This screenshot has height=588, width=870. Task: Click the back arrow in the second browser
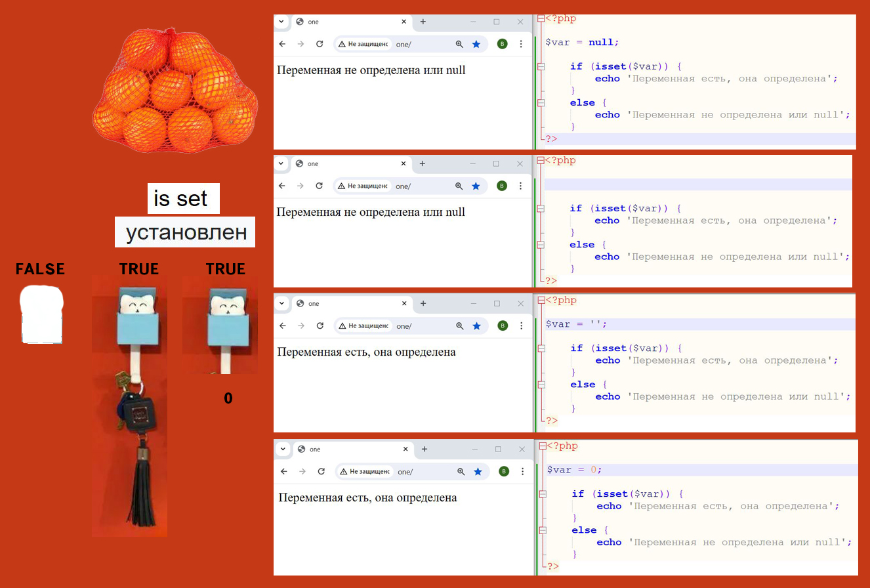282,186
